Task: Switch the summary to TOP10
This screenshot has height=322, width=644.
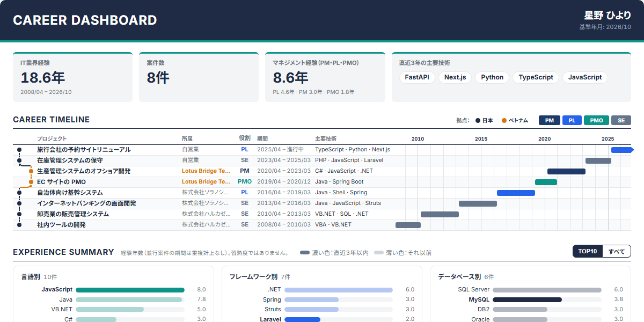Action: (x=587, y=251)
